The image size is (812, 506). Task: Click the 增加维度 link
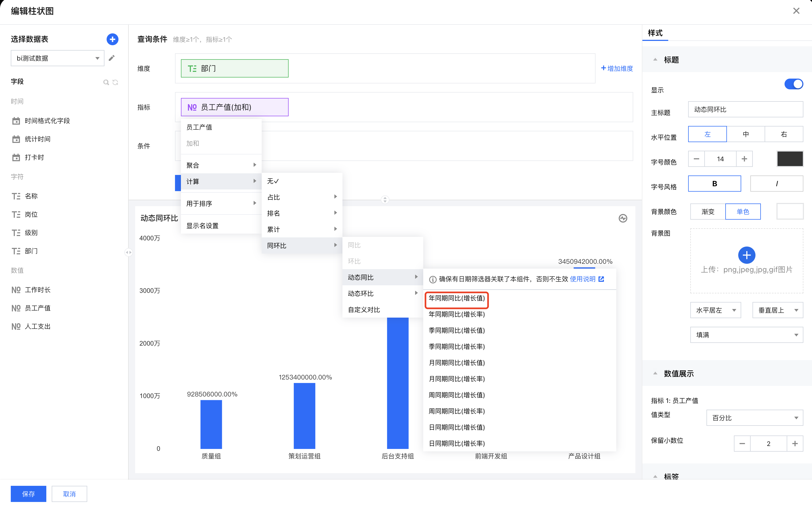pyautogui.click(x=617, y=68)
